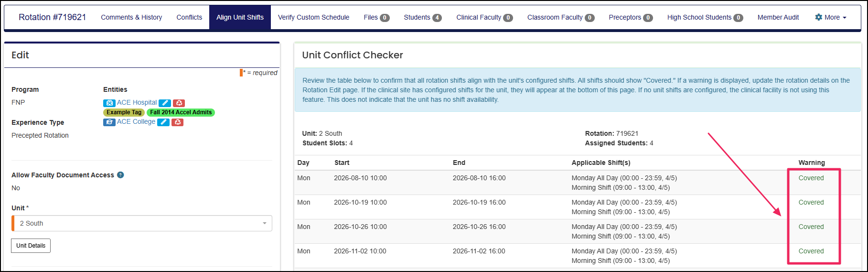Image resolution: width=868 pixels, height=272 pixels.
Task: Click the red recycle icon next to ACE Hospital
Action: 179,103
